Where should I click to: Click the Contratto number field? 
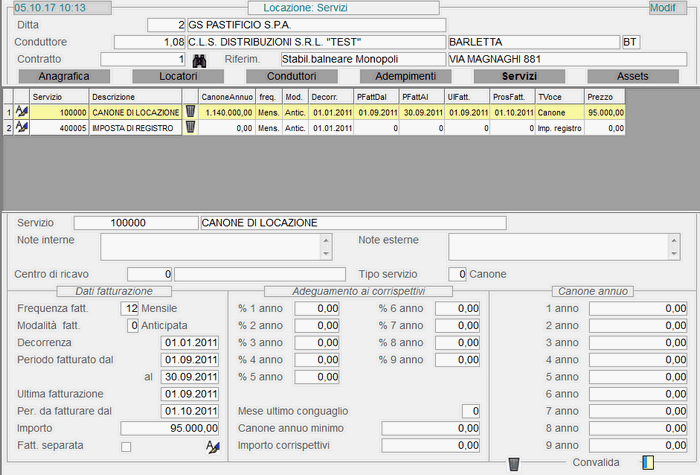click(x=143, y=59)
